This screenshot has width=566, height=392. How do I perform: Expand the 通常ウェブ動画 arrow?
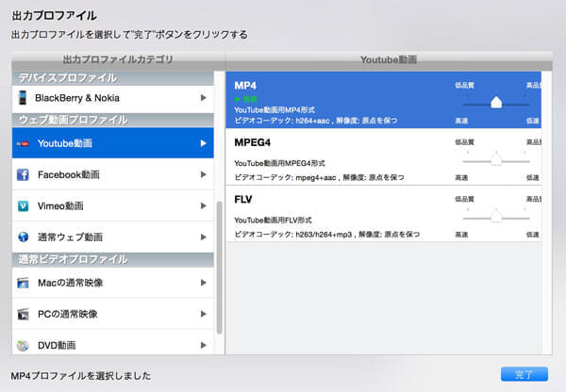[x=203, y=237]
